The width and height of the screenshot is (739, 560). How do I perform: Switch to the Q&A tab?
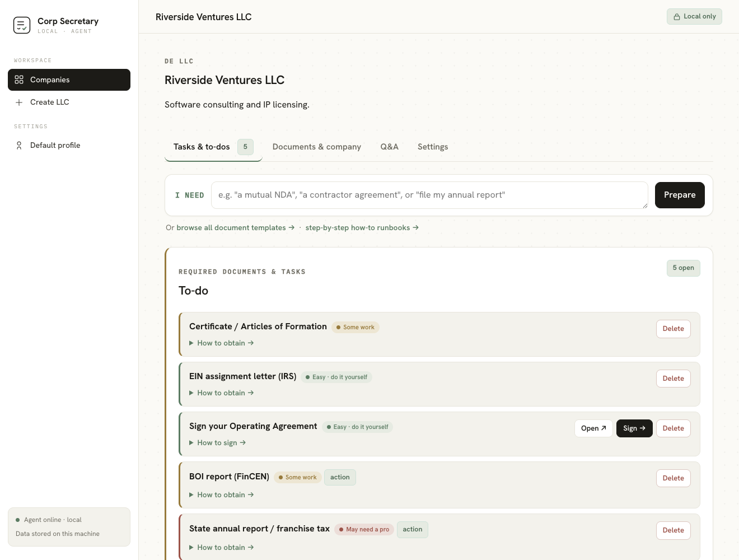pos(390,147)
